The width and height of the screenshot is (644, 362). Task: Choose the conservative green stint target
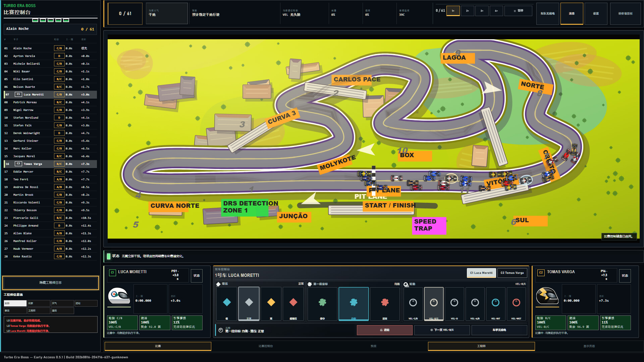[322, 304]
